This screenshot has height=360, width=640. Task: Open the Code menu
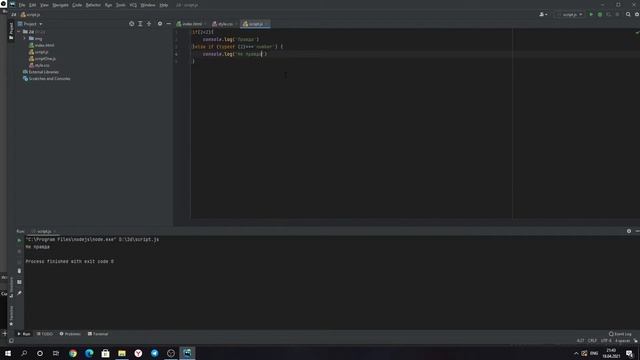(77, 5)
